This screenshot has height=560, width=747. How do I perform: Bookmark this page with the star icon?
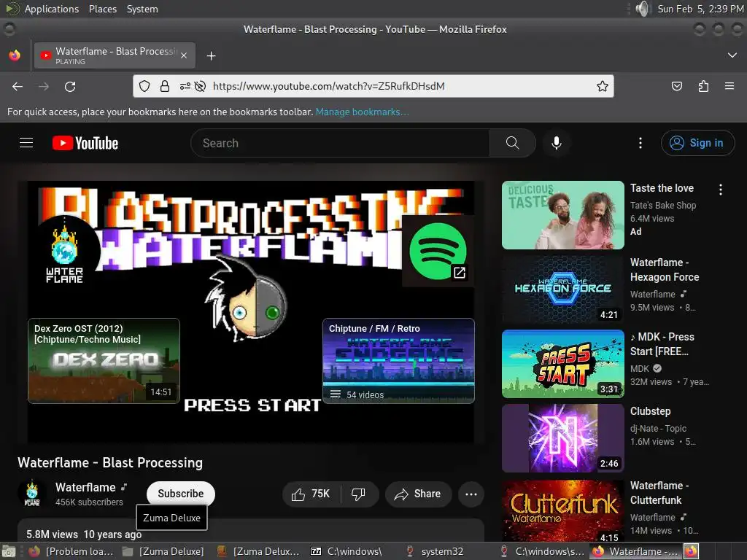coord(602,86)
